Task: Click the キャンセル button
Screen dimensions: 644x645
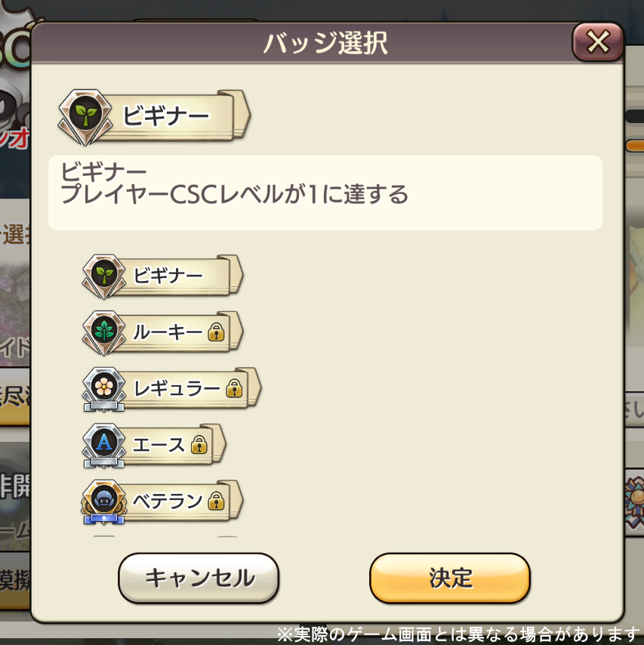Action: point(199,578)
